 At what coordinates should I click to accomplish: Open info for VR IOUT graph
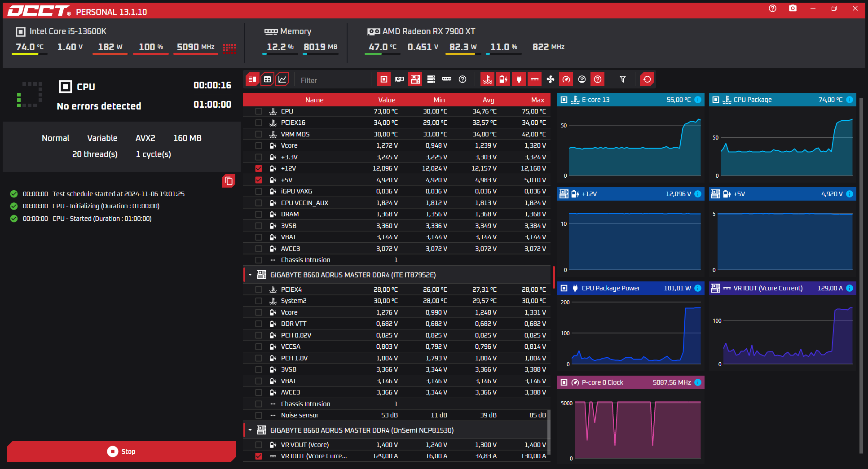pos(850,288)
